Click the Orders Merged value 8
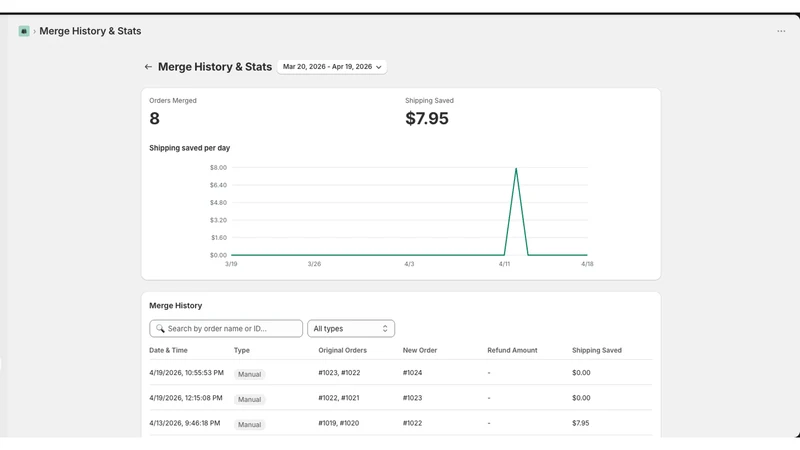 [154, 118]
